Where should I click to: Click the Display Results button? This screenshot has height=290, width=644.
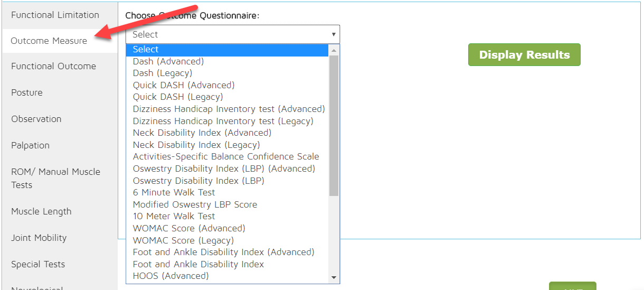[524, 55]
